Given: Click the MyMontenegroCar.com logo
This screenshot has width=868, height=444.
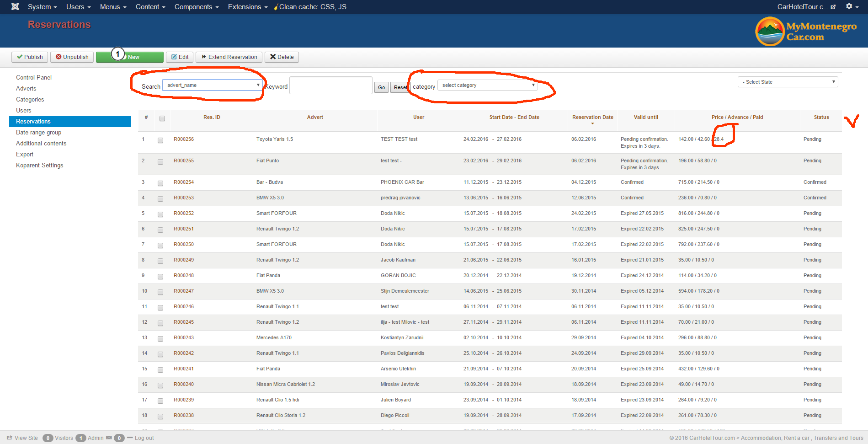Looking at the screenshot, I should (x=806, y=31).
